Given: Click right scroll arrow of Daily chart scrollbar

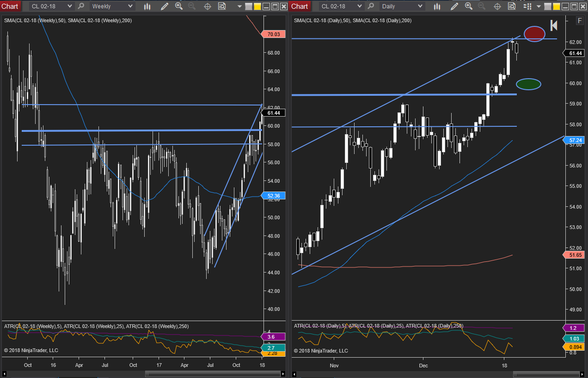Looking at the screenshot, I should [x=582, y=374].
